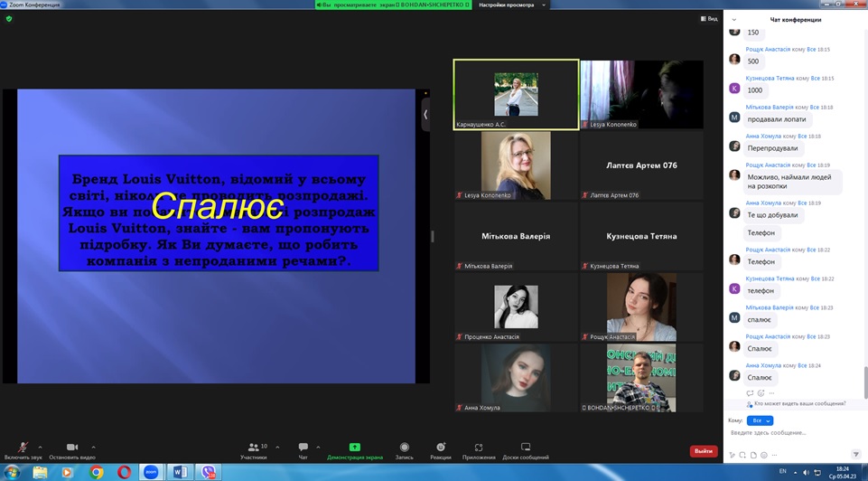868x481 pixels.
Task: Click system tray volume speaker icon
Action: tap(806, 472)
